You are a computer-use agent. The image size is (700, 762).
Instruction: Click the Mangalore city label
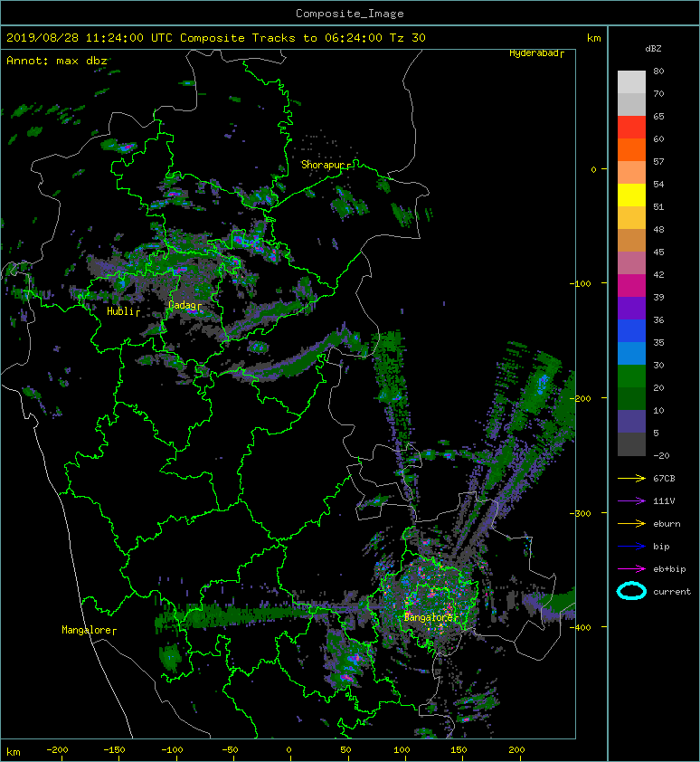tap(89, 630)
